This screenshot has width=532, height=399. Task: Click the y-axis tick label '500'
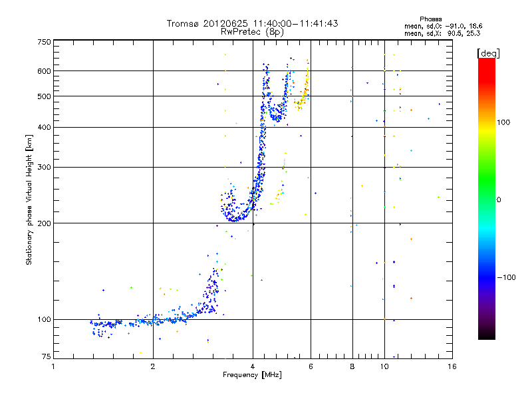44,96
